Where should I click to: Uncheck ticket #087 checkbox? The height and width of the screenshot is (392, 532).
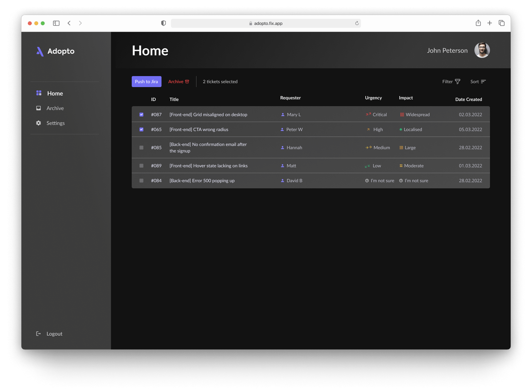pyautogui.click(x=141, y=114)
